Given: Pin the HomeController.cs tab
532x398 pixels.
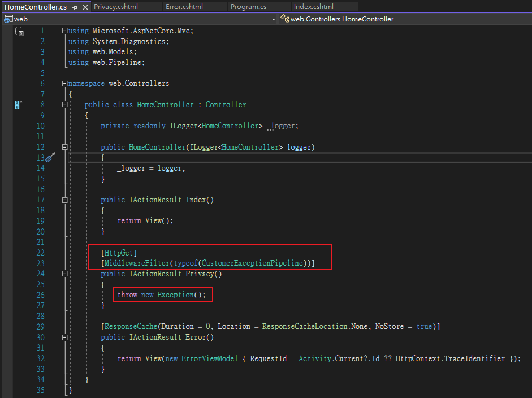Looking at the screenshot, I should 75,7.
